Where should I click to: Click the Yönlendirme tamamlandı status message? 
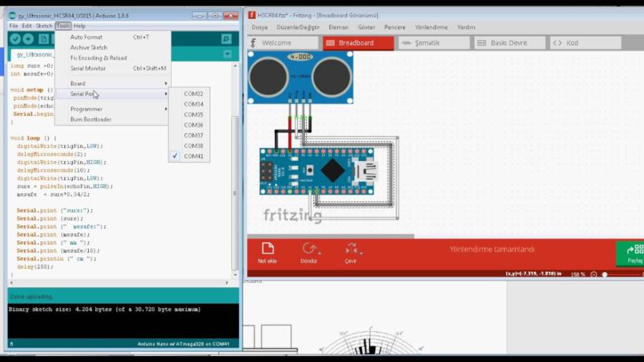[492, 249]
